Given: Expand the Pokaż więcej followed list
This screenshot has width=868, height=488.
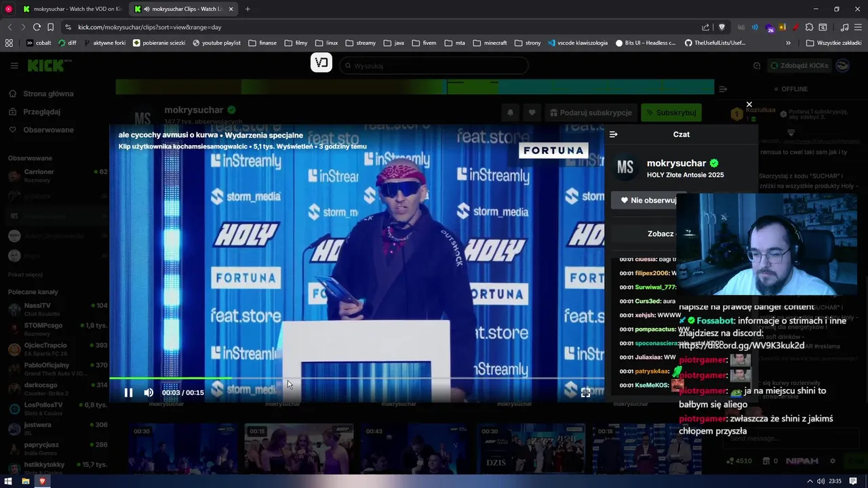Looking at the screenshot, I should 25,274.
